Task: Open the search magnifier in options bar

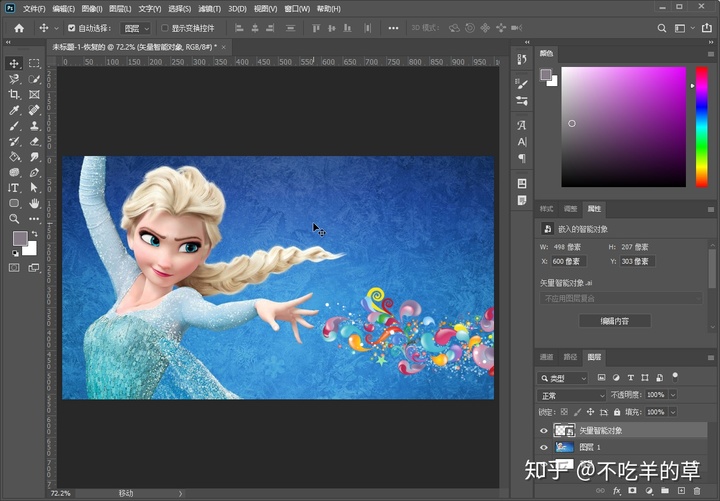Action: (x=662, y=28)
